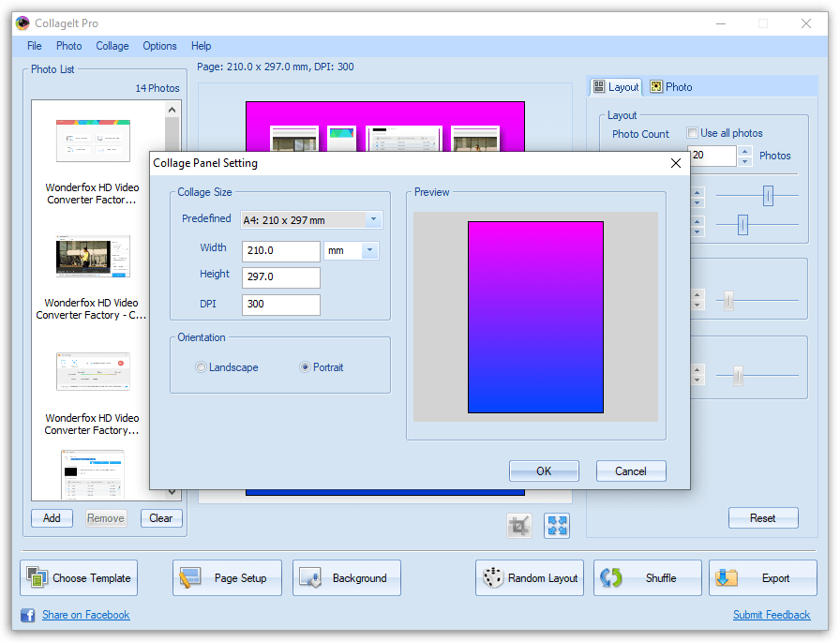Click the Submit Feedback link
Screen dimensions: 840x642
pyautogui.click(x=772, y=614)
